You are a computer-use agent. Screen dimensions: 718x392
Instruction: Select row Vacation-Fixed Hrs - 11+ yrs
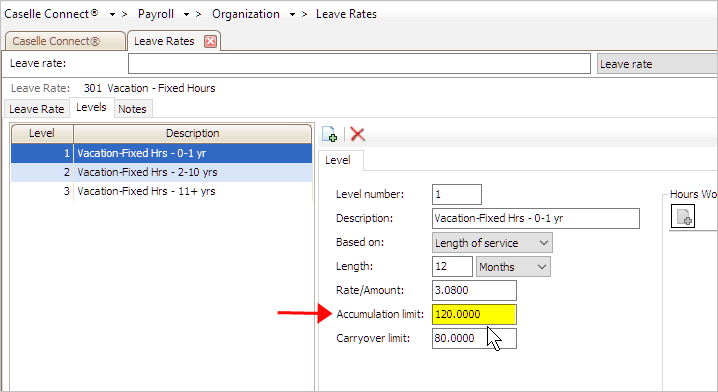162,191
